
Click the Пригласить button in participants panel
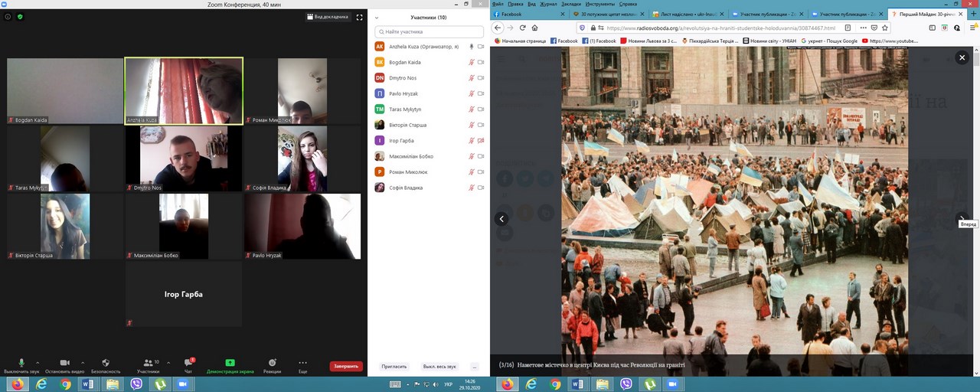point(395,367)
